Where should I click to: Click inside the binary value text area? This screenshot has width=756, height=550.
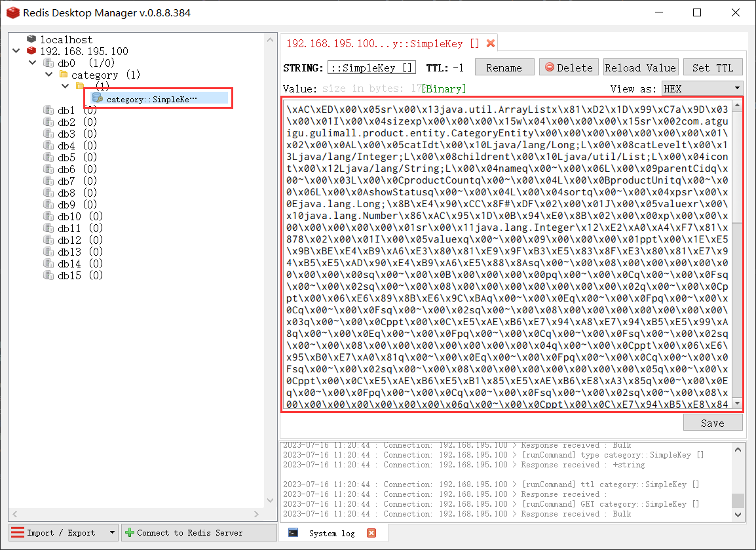click(x=508, y=256)
